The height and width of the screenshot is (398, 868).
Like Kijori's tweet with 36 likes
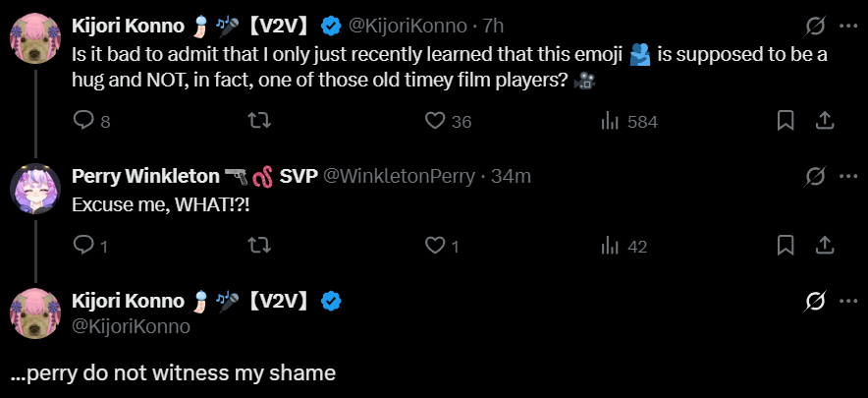(436, 121)
